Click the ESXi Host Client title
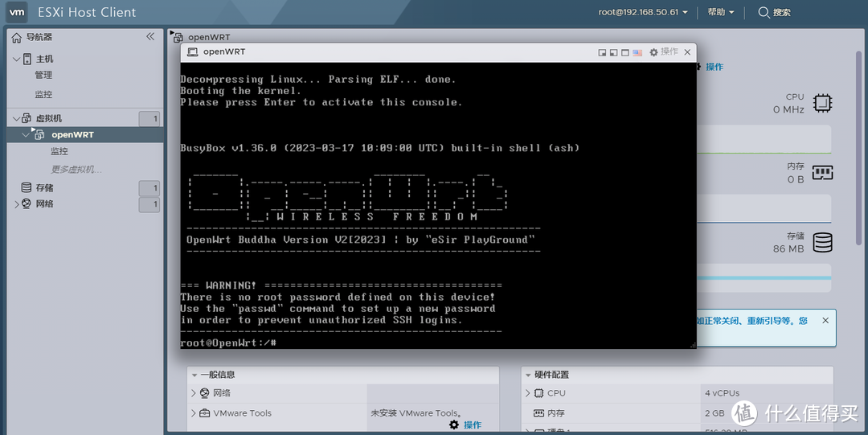868x435 pixels. point(87,12)
